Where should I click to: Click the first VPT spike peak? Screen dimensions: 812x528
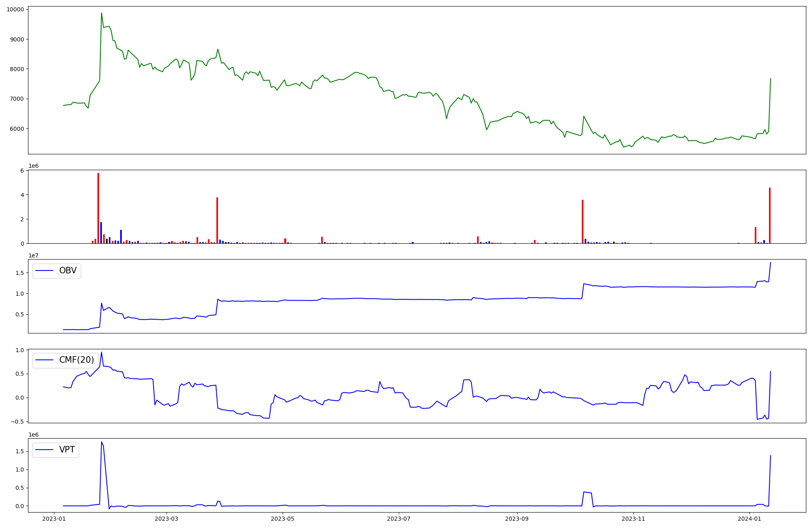coord(101,442)
